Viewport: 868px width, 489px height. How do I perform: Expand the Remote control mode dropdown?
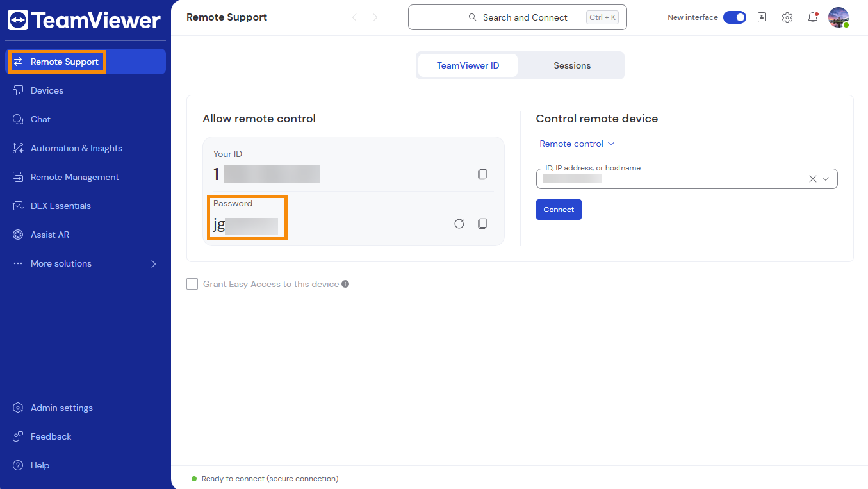577,144
